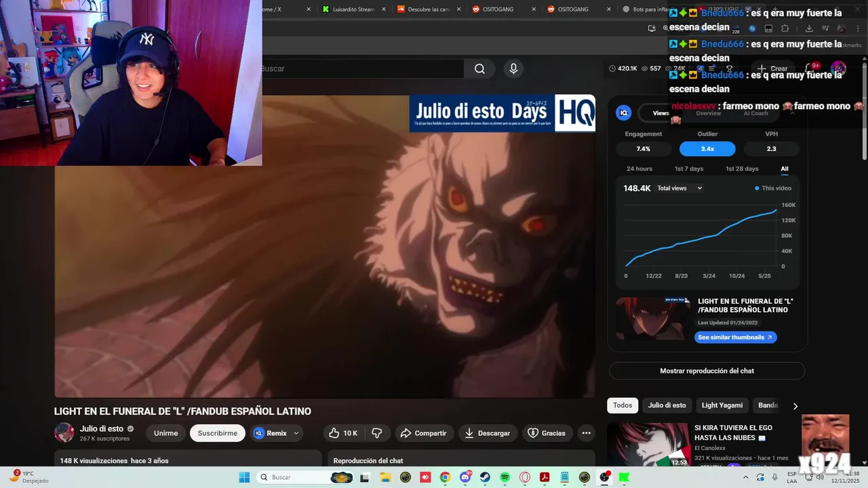Select the 24 hours range
Image resolution: width=868 pixels, height=488 pixels.
tap(639, 169)
